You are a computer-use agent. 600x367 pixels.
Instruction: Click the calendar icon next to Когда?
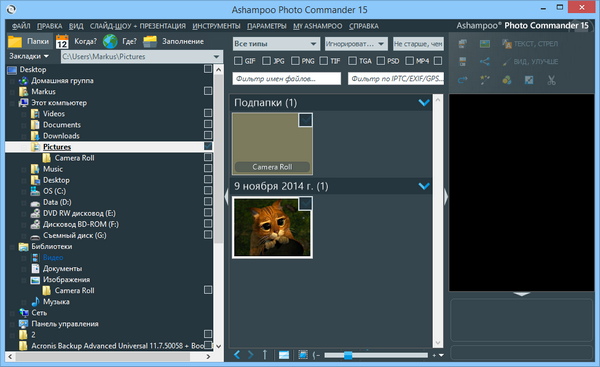pos(62,42)
